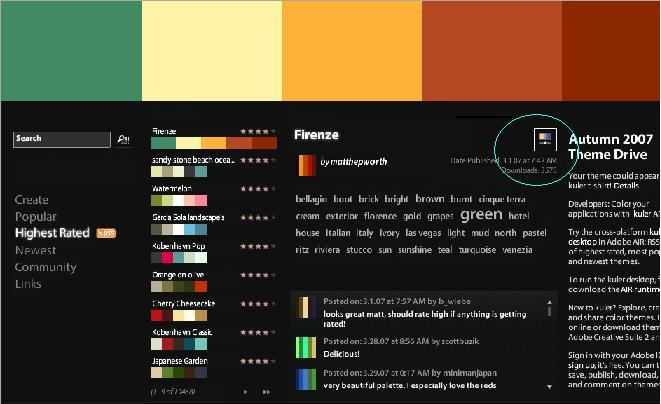The height and width of the screenshot is (404, 661).
Task: Open the Create section
Action: coord(31,200)
